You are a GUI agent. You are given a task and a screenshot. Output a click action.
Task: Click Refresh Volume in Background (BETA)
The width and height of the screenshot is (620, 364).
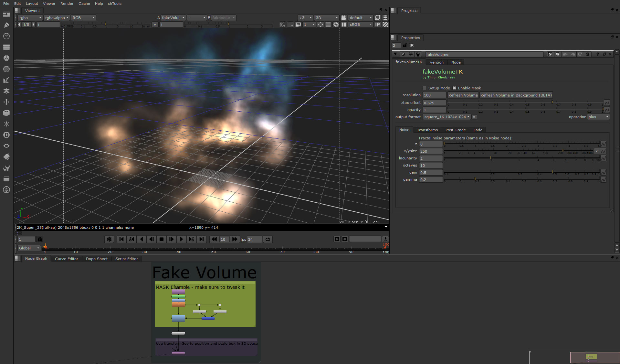(516, 95)
